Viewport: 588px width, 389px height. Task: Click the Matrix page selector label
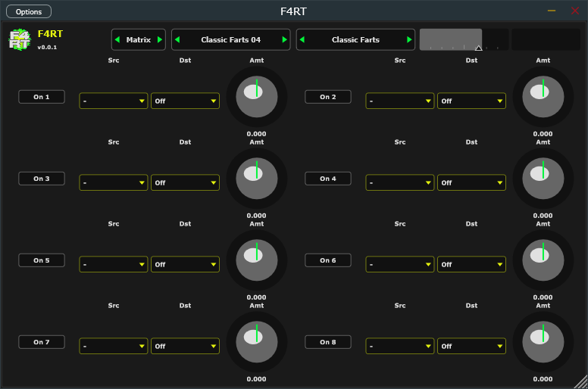point(139,39)
